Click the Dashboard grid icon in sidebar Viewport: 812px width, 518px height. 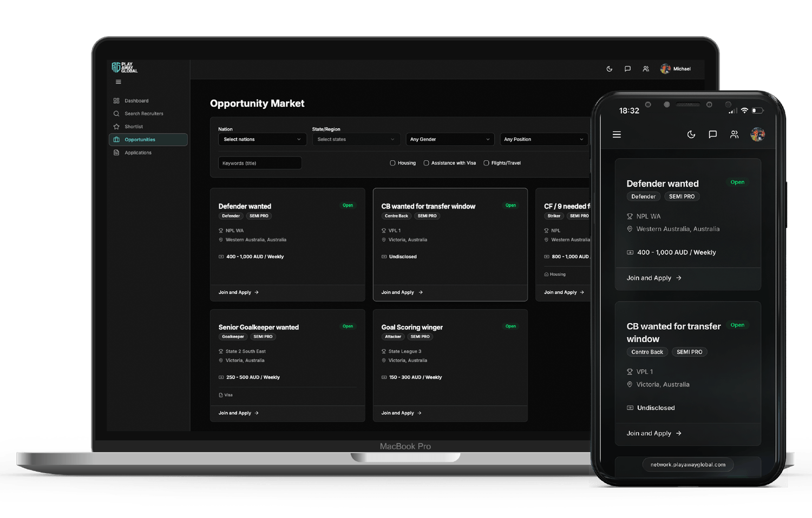pos(116,101)
